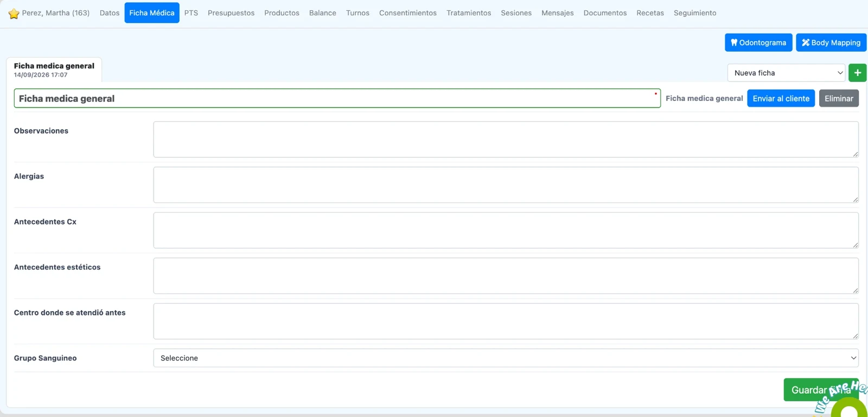
Task: Focus the Antecedentes Cx text area
Action: [506, 230]
